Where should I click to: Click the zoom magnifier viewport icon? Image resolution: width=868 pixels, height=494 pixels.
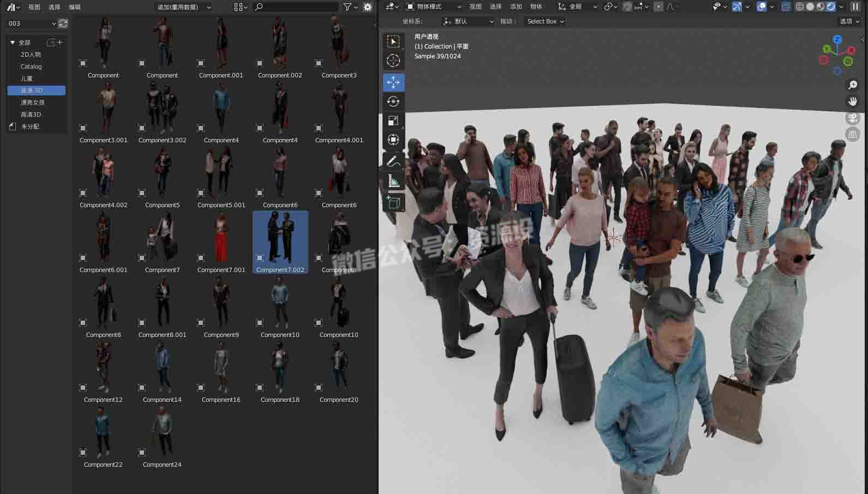click(852, 85)
